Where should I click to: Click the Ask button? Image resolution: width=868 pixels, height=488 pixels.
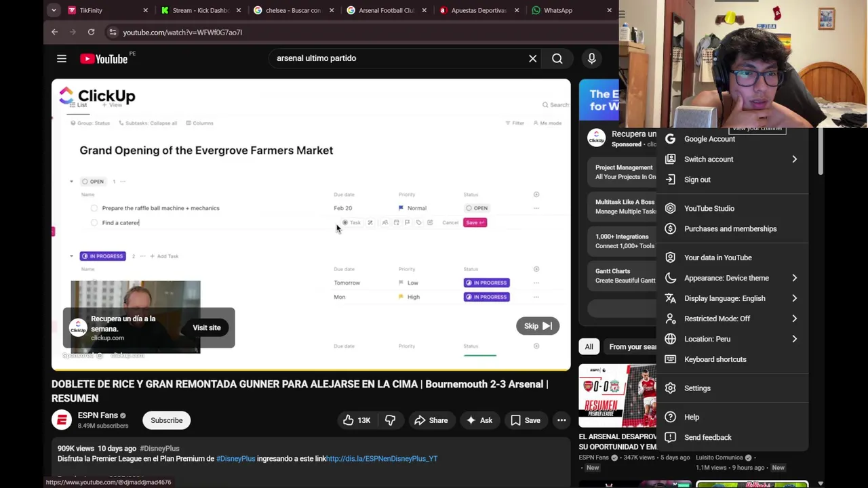[479, 420]
